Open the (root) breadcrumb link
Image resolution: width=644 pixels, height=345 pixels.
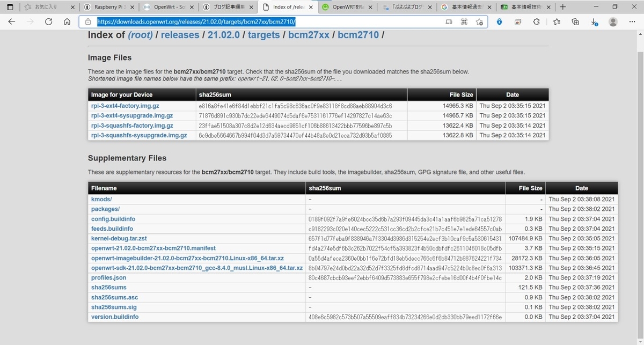pos(141,35)
